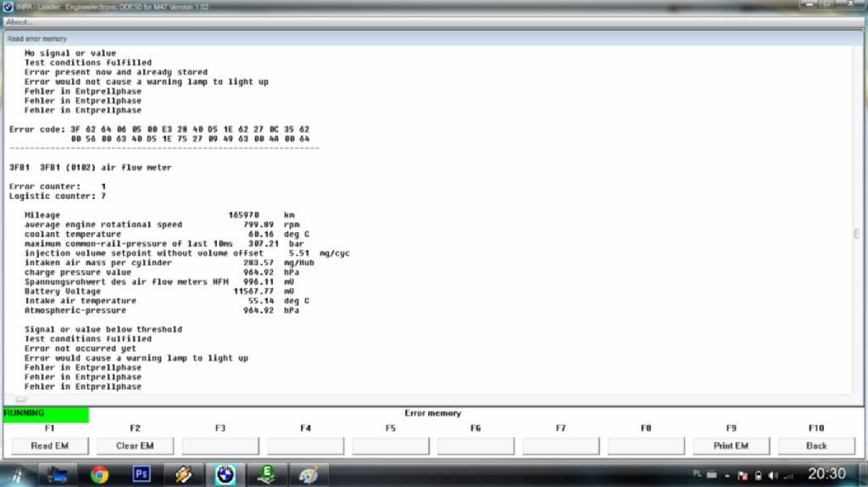Click the PL language indicator
Image resolution: width=868 pixels, height=487 pixels.
[697, 473]
